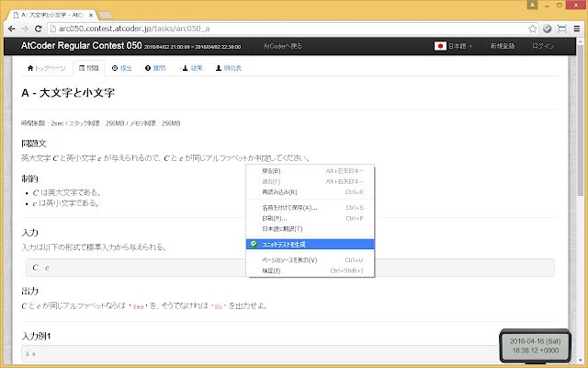Open a new tab next to AtCoder tab

click(106, 16)
